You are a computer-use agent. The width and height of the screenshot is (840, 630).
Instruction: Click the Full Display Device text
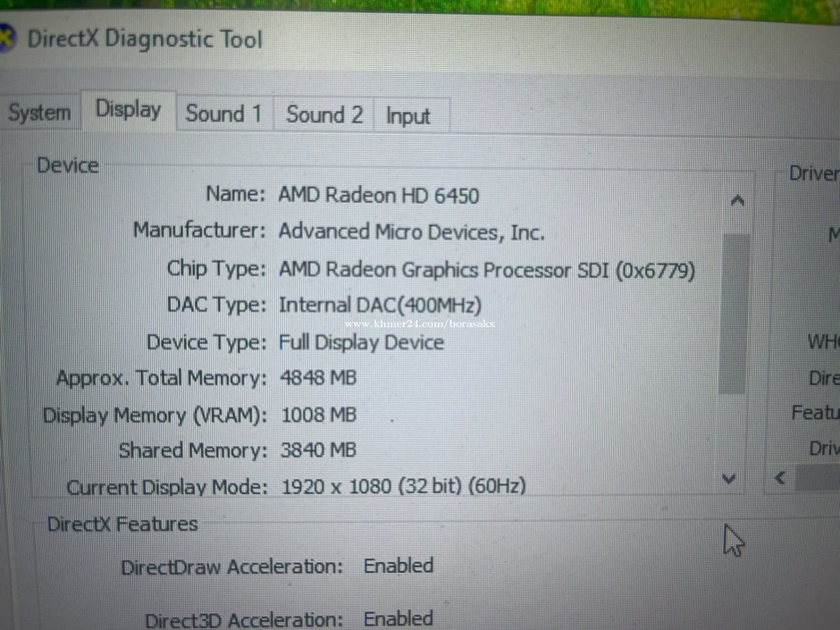[x=361, y=342]
